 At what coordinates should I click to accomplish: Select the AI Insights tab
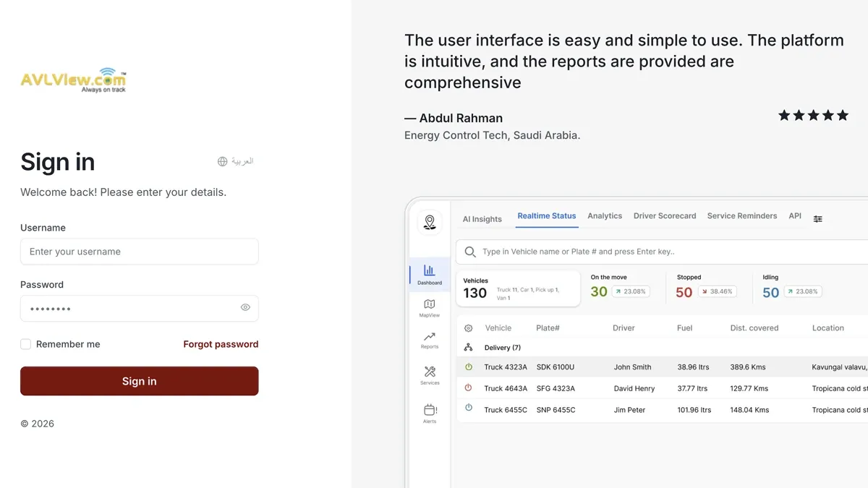click(482, 219)
